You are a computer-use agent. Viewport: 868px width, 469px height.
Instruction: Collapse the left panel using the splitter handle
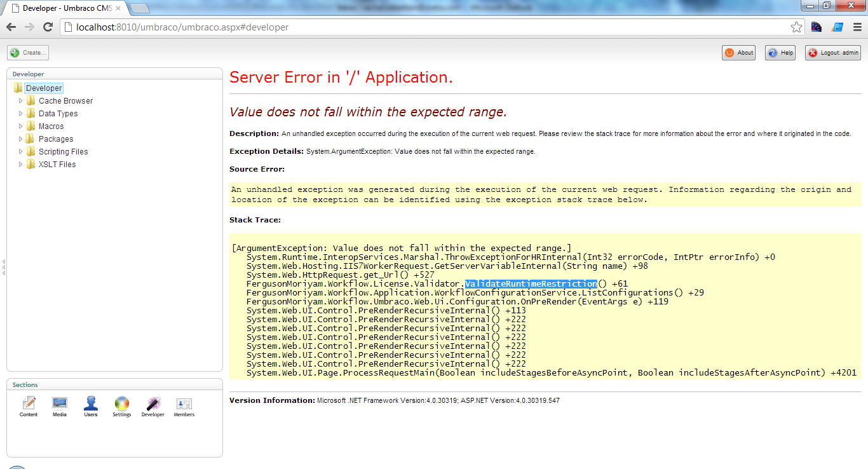click(x=3, y=267)
